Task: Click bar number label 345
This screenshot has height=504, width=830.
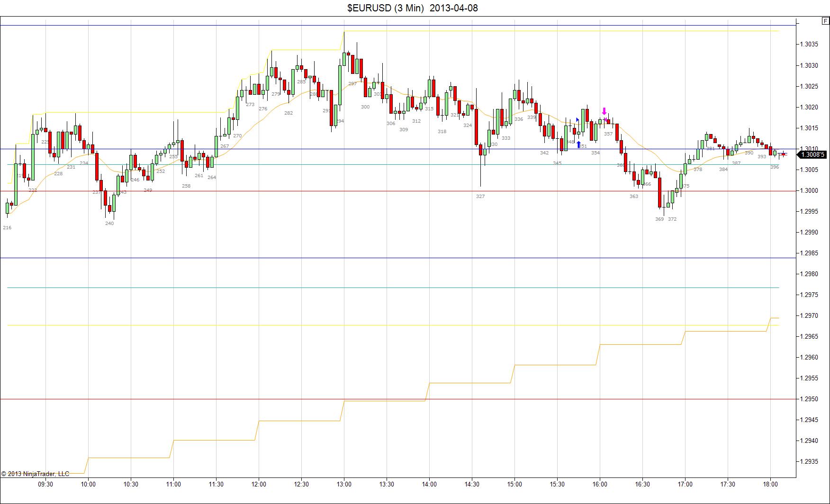Action: 557,163
